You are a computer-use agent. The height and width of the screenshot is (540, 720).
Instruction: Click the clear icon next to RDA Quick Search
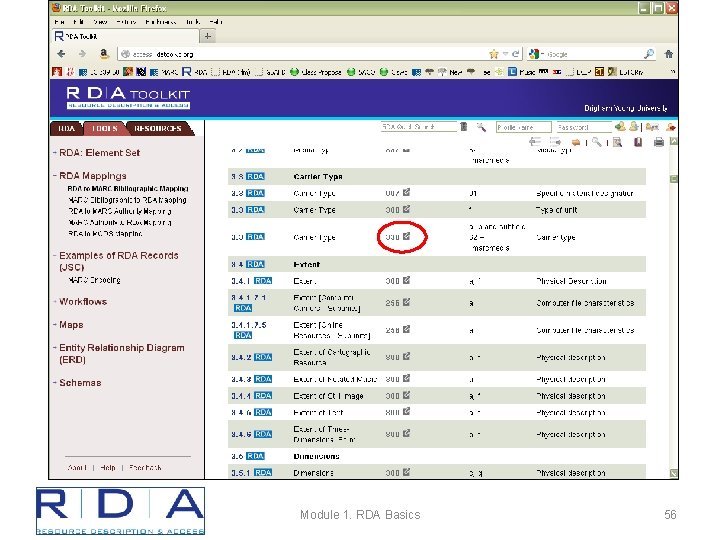point(464,127)
